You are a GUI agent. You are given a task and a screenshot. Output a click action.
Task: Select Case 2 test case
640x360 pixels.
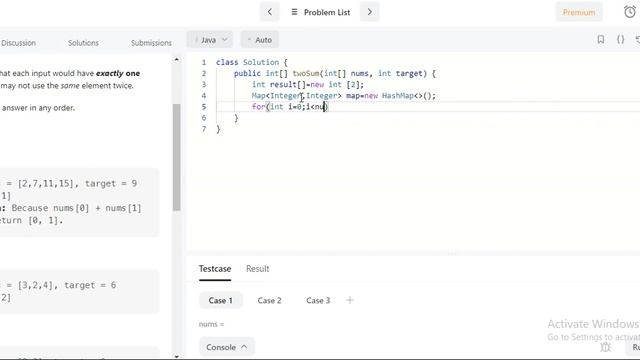[x=269, y=300]
